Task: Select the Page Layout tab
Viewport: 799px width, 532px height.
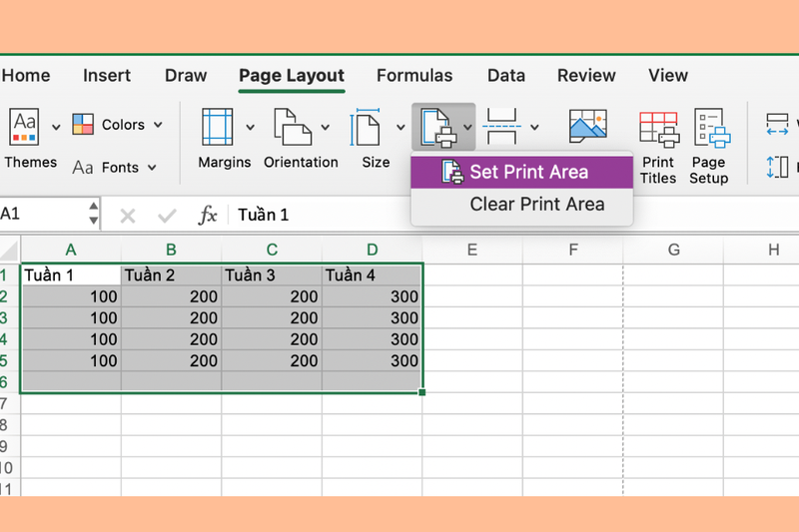Action: (292, 75)
